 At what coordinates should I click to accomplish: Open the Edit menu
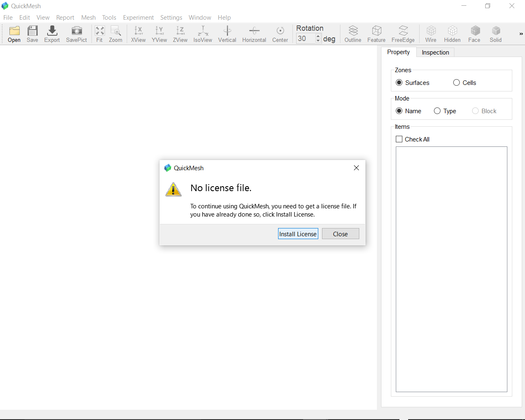(x=25, y=18)
